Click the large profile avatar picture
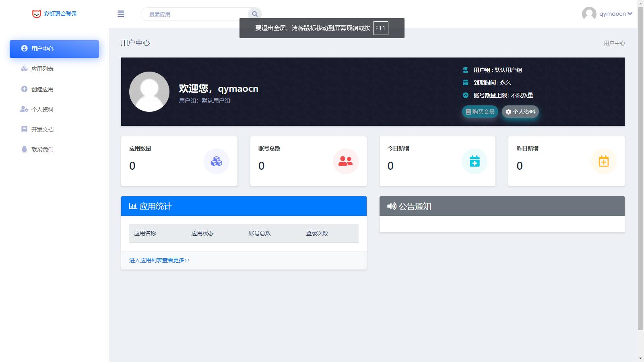This screenshot has width=644, height=362. [149, 92]
